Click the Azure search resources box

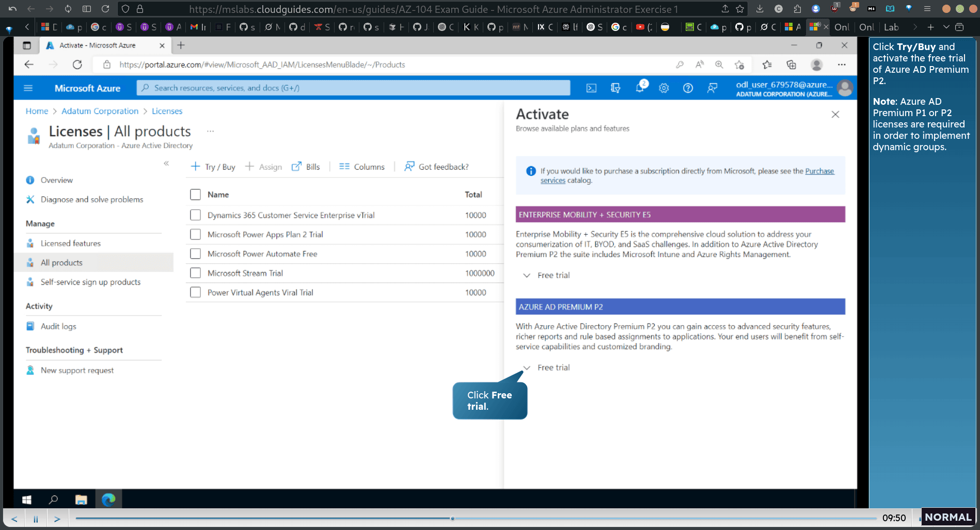(x=353, y=88)
